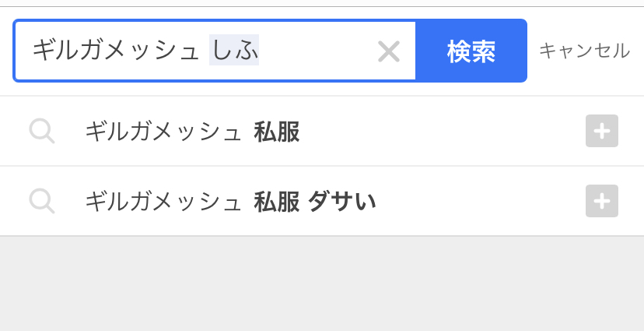Screen dimensions: 644x331
Task: Click ギルガメッシュ text in the first suggestion
Action: click(x=163, y=132)
